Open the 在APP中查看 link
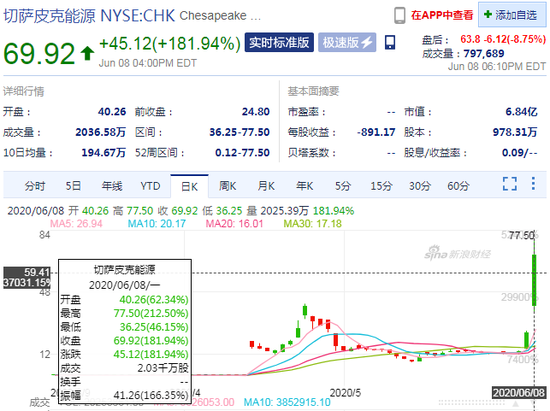Screen dimensions: 550x411 click(442, 15)
